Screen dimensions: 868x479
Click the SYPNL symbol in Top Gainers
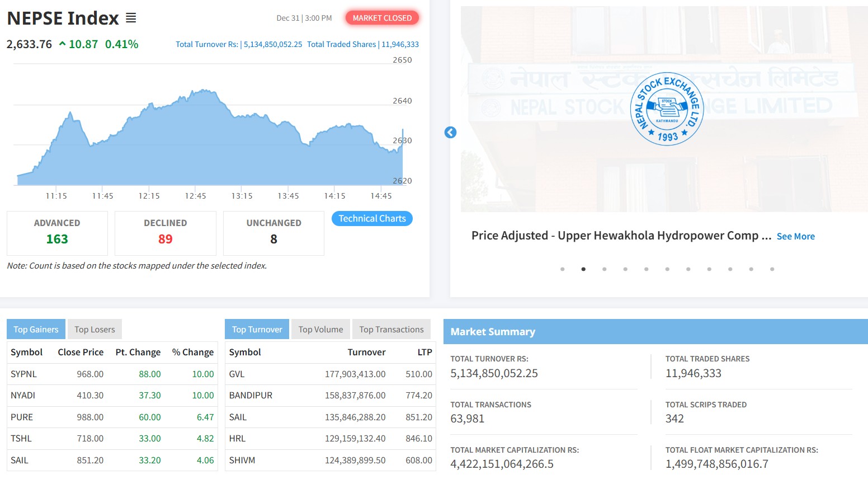(23, 374)
